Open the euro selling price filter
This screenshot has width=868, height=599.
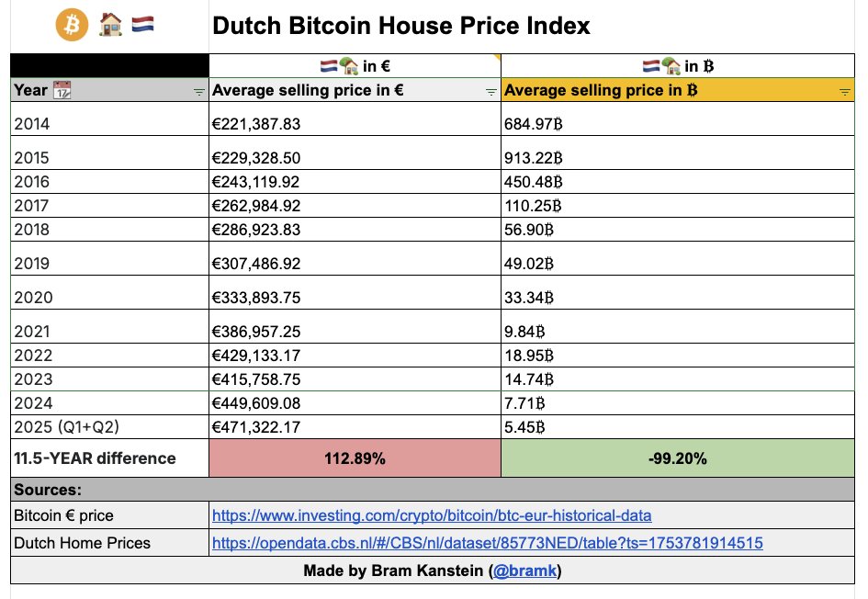pyautogui.click(x=490, y=92)
